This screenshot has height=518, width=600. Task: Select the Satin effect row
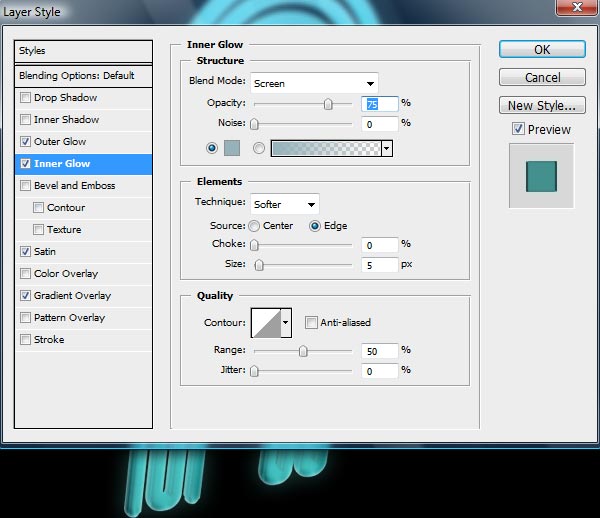[83, 251]
